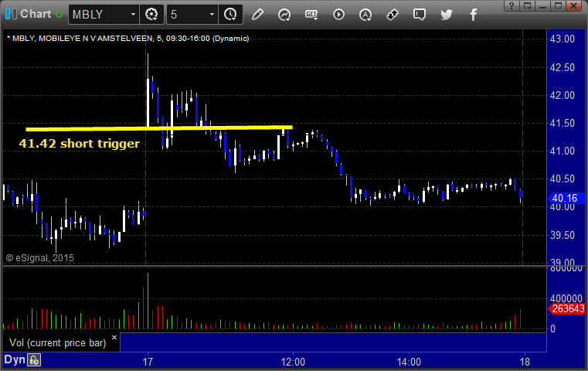
Task: Click the 17 date axis label
Action: point(148,362)
